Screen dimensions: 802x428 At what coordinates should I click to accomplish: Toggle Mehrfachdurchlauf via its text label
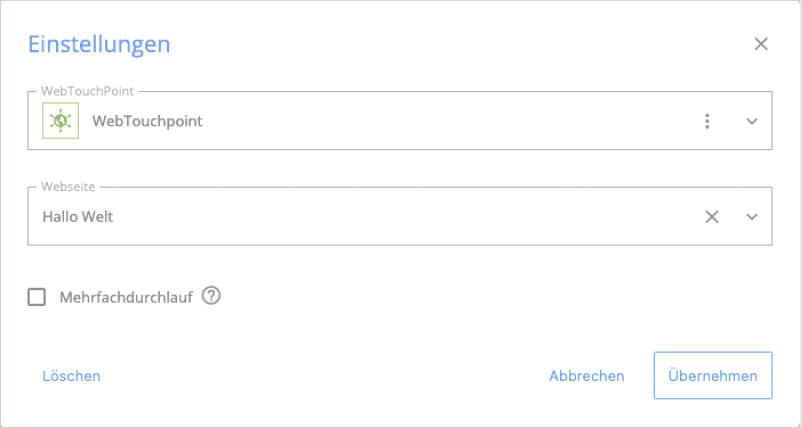(126, 298)
